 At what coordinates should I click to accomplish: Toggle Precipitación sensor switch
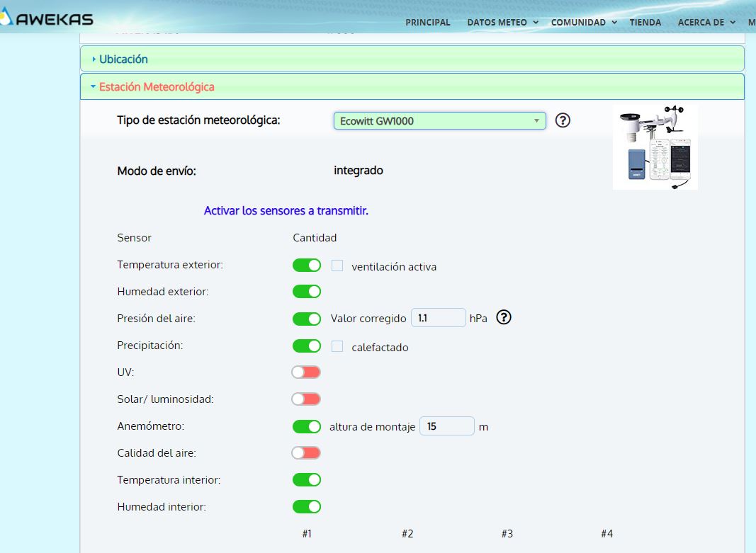click(x=307, y=346)
